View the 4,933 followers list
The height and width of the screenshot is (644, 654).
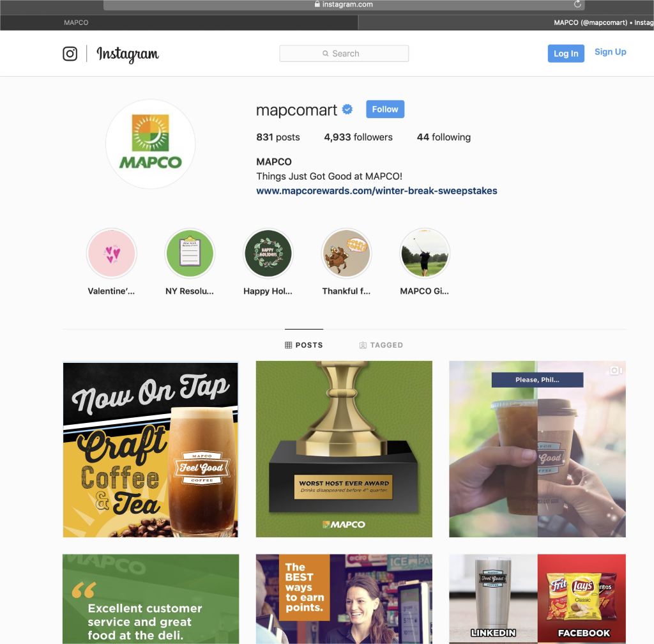click(x=358, y=137)
